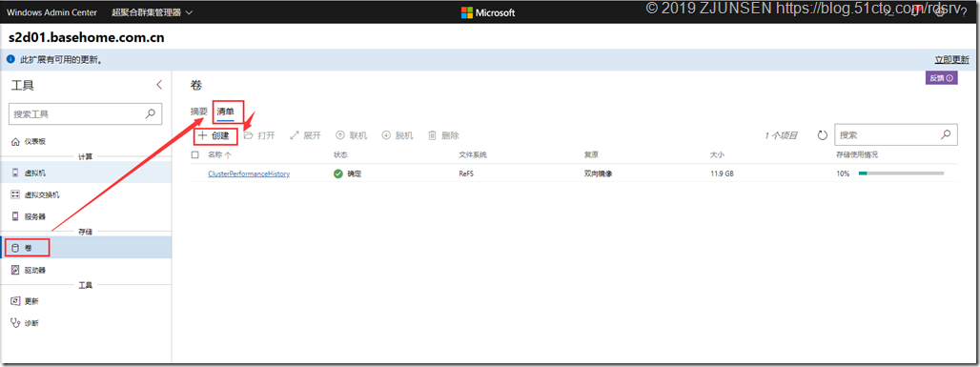Tick the select-all checkbox beside 名称
The width and height of the screenshot is (980, 367).
click(195, 153)
